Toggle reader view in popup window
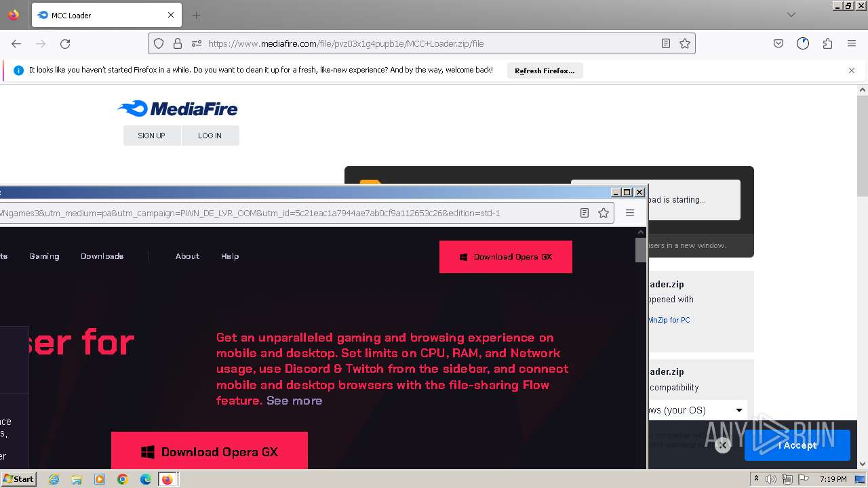This screenshot has width=868, height=488. [x=585, y=213]
